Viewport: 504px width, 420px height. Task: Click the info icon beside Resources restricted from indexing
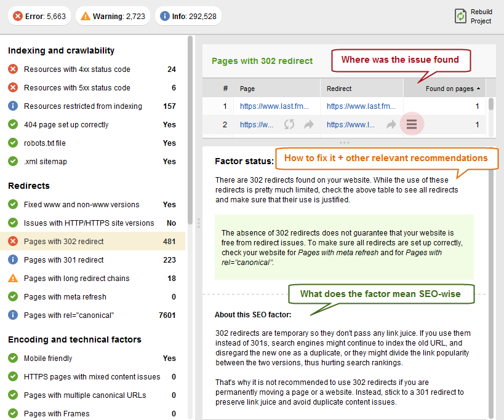tap(13, 106)
